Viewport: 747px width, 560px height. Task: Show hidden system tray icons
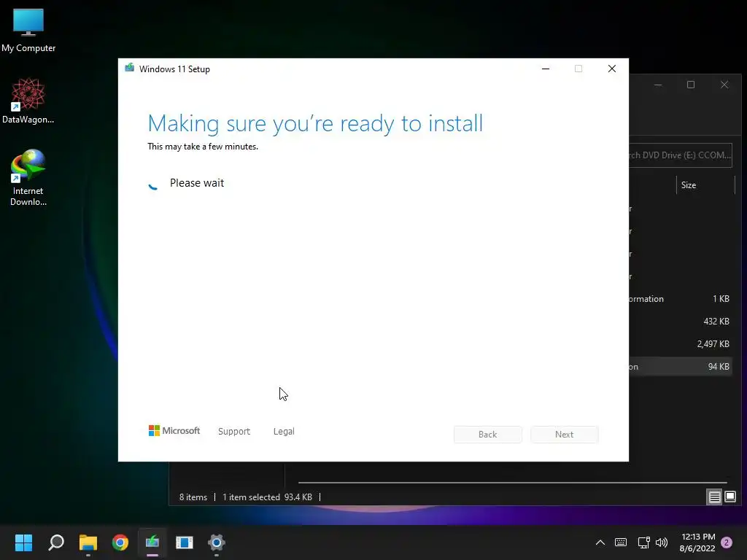[x=600, y=542]
